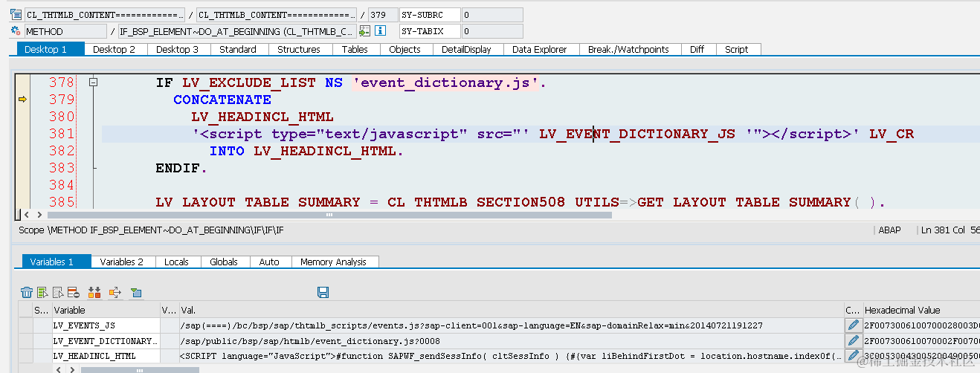Click third grey list icon in variables toolbar

(57, 293)
